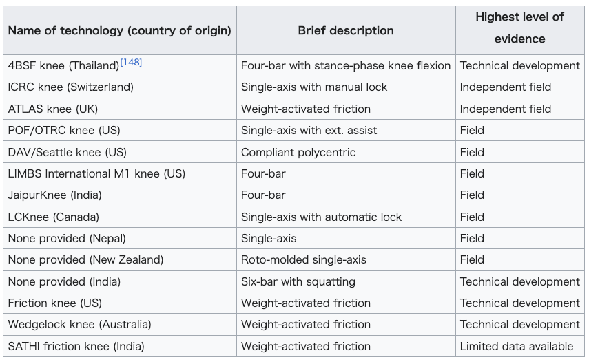Viewport: 589px width, 364px height.
Task: Click the 'Highest level of evidence' header
Action: pyautogui.click(x=520, y=30)
